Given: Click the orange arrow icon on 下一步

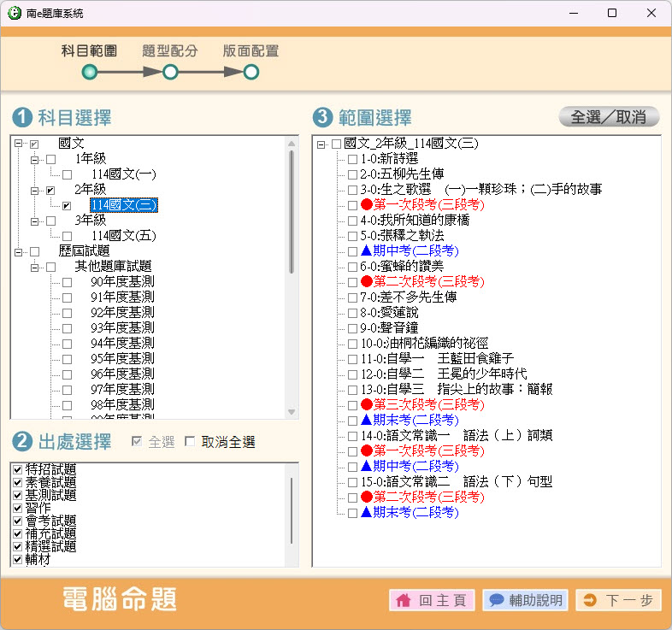Looking at the screenshot, I should (590, 600).
